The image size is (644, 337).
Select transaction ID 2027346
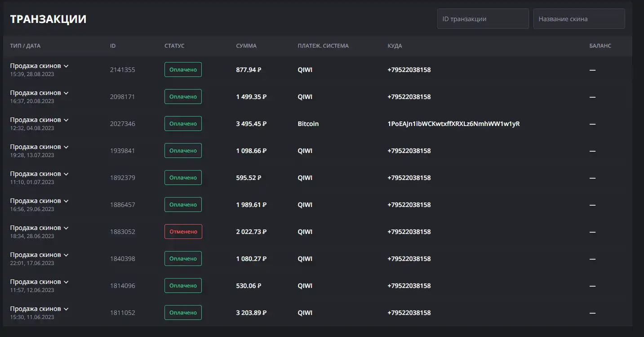(x=122, y=124)
